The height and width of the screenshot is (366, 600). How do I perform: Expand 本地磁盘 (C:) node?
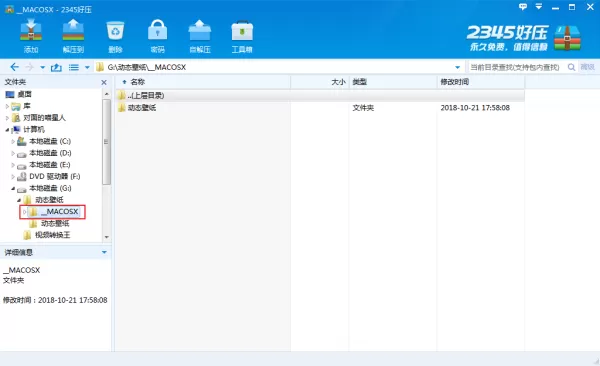[13, 141]
